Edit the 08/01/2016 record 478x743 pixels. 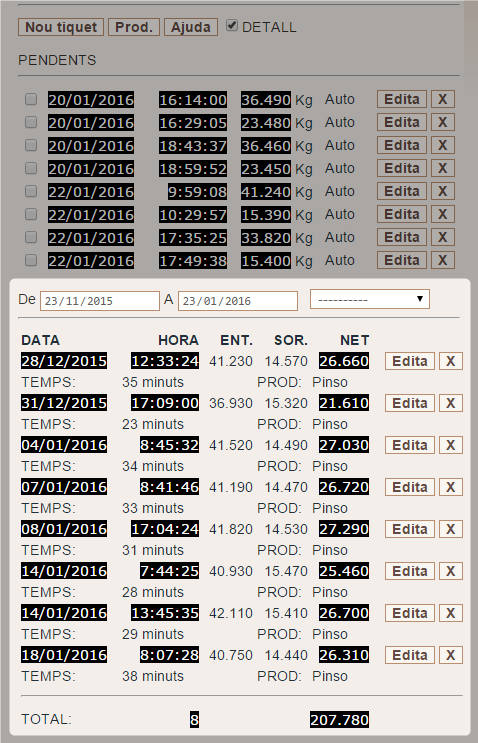410,529
